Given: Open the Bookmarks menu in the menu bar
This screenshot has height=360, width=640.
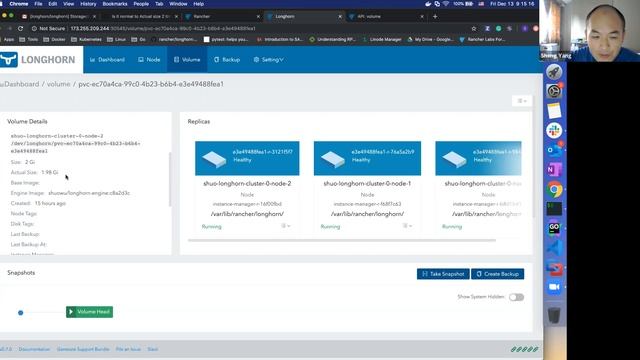Looking at the screenshot, I should [x=115, y=4].
